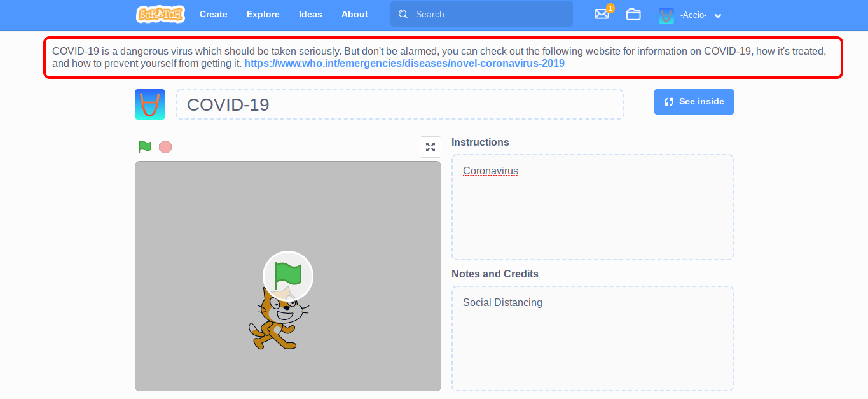
Task: Click the project author avatar
Action: point(150,104)
